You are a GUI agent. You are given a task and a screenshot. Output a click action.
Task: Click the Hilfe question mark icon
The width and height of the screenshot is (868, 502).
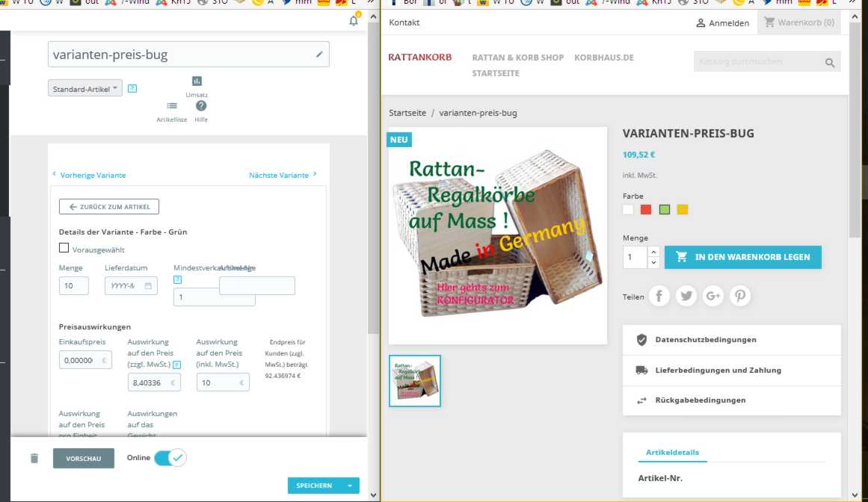pyautogui.click(x=201, y=105)
